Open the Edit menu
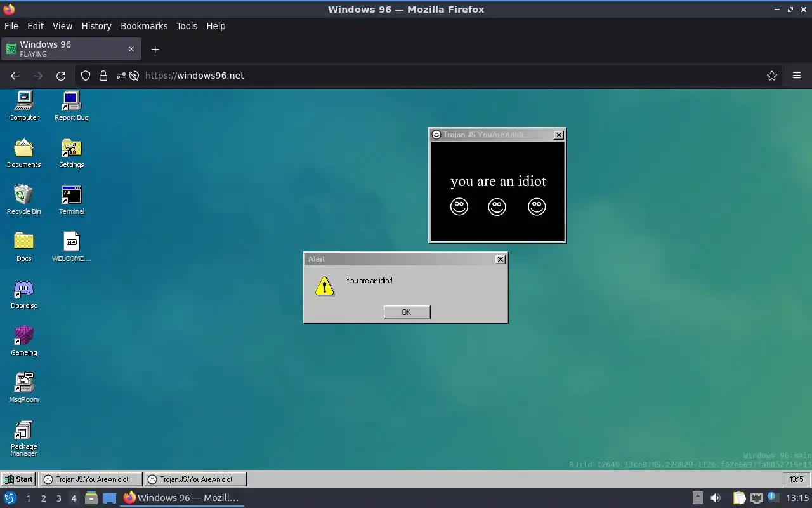812x508 pixels. [36, 26]
